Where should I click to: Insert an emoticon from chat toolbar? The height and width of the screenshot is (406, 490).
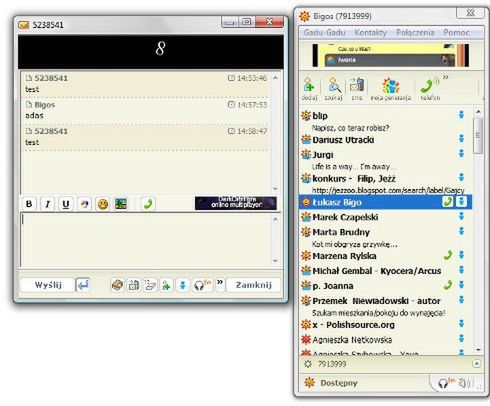[x=102, y=204]
